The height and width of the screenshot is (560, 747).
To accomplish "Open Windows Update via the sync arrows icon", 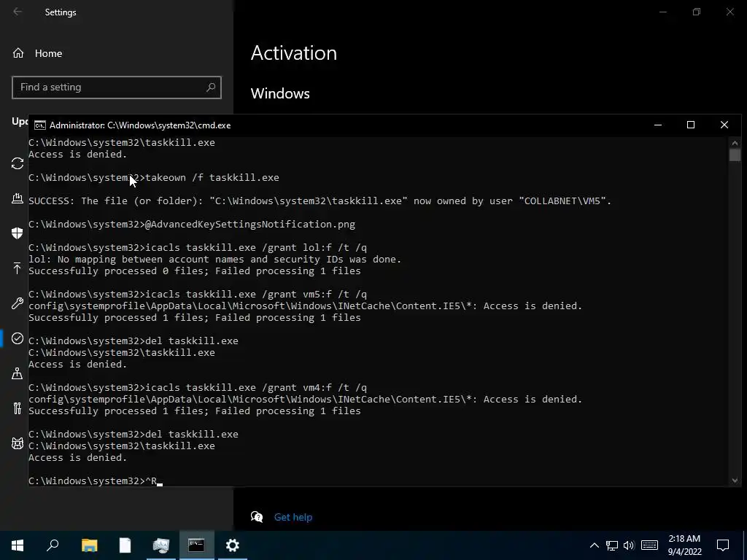I will [18, 163].
